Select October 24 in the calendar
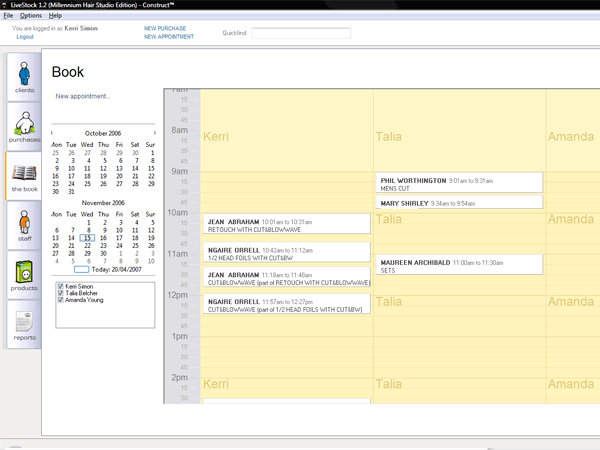This screenshot has width=600, height=450. click(71, 184)
